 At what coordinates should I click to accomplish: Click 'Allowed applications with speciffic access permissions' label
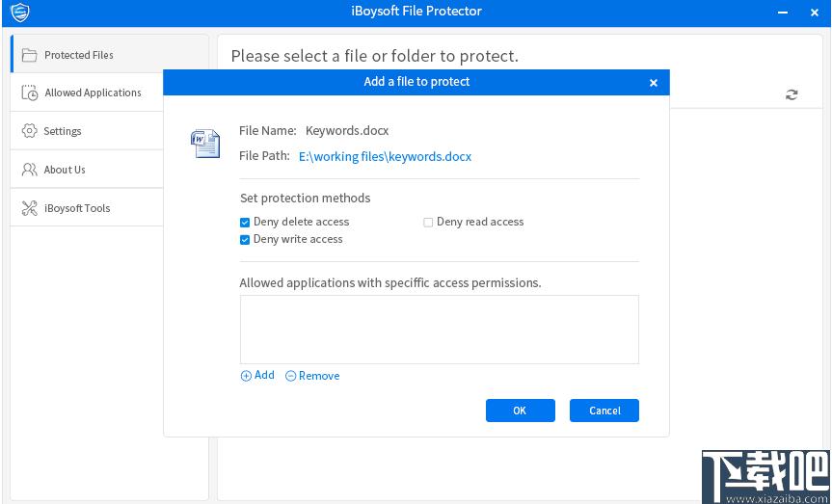pos(390,282)
